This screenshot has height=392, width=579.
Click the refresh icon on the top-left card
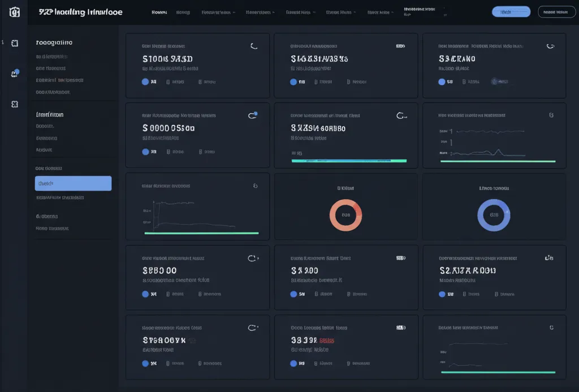pyautogui.click(x=254, y=46)
